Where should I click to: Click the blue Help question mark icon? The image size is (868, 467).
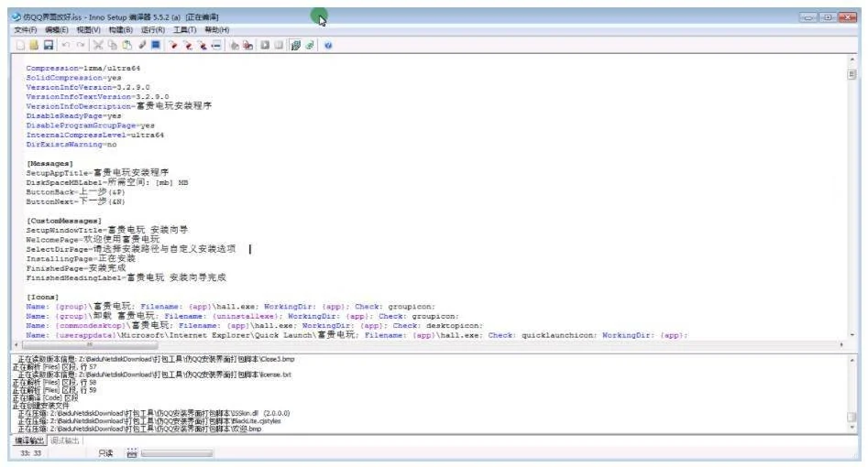coord(328,45)
